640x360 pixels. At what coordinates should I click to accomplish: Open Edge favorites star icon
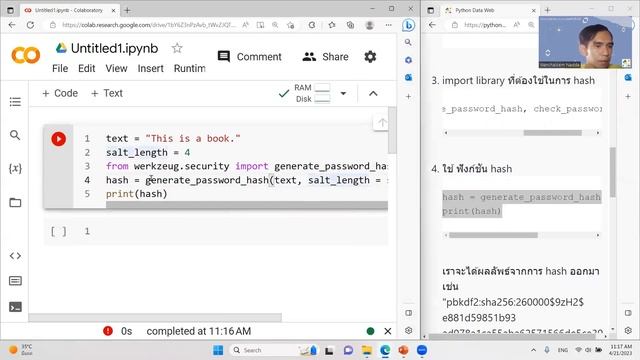point(331,25)
